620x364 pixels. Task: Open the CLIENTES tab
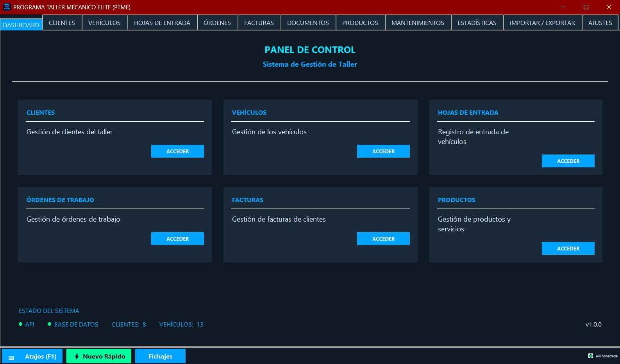tap(62, 23)
